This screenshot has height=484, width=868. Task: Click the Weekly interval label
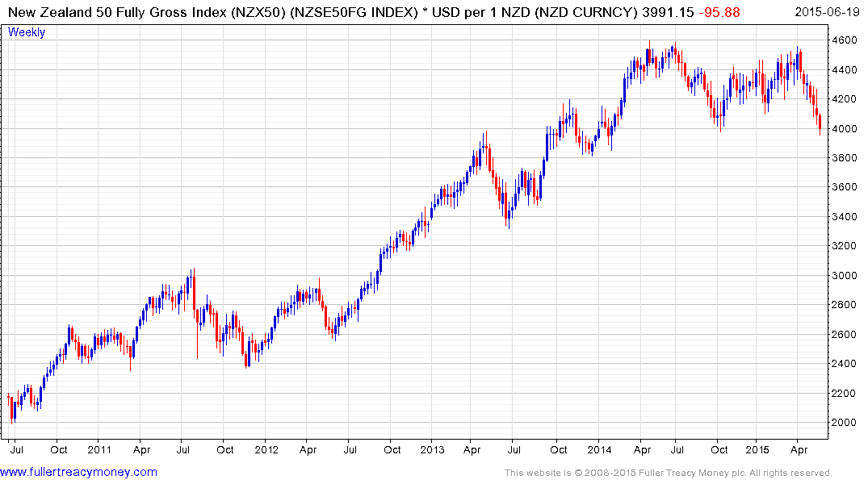coord(27,32)
